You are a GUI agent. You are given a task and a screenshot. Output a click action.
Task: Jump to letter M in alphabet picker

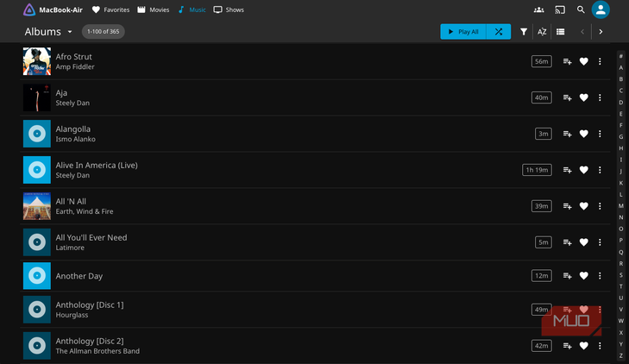pyautogui.click(x=621, y=206)
